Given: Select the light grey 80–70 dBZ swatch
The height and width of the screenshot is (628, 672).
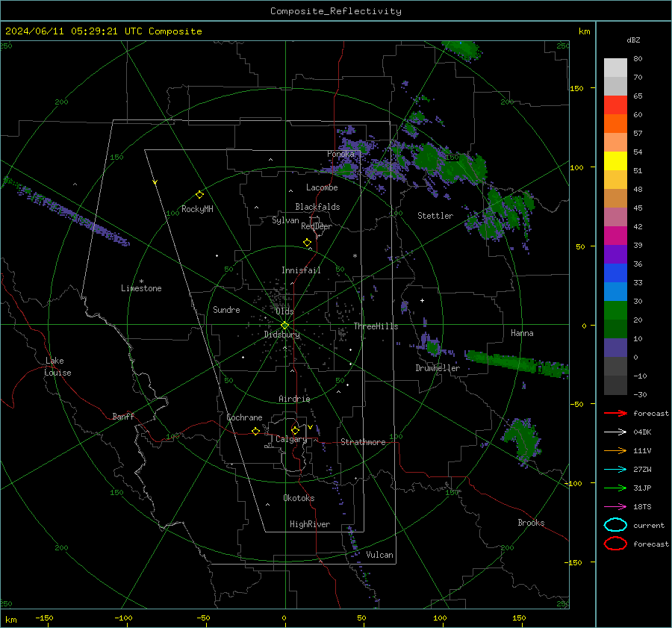Looking at the screenshot, I should tap(615, 67).
